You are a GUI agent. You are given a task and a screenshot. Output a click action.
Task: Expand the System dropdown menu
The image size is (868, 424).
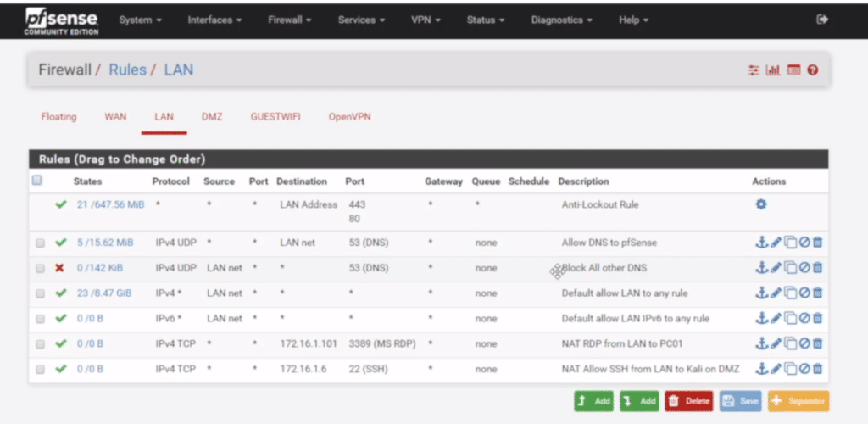coord(140,20)
